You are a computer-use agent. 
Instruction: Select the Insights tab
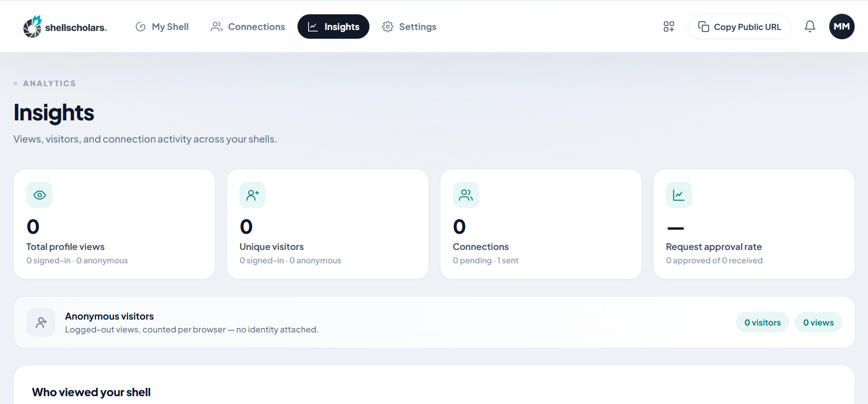coord(333,27)
